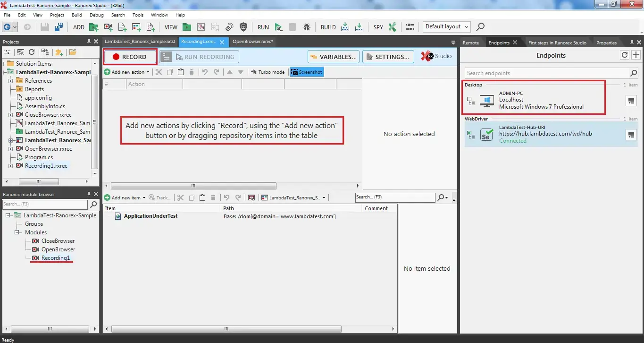The height and width of the screenshot is (343, 644).
Task: Click the Add recording module icon
Action: click(108, 27)
